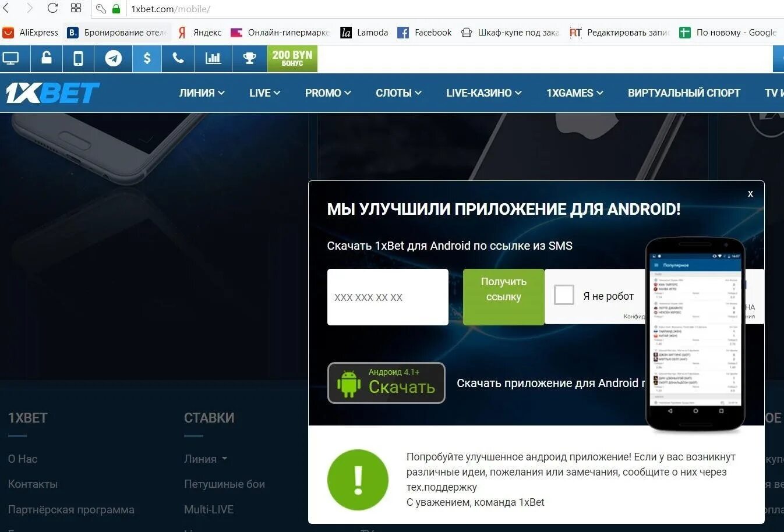Screen dimensions: 784x532
Task: Open the AliExpress bookmark
Action: click(30, 33)
